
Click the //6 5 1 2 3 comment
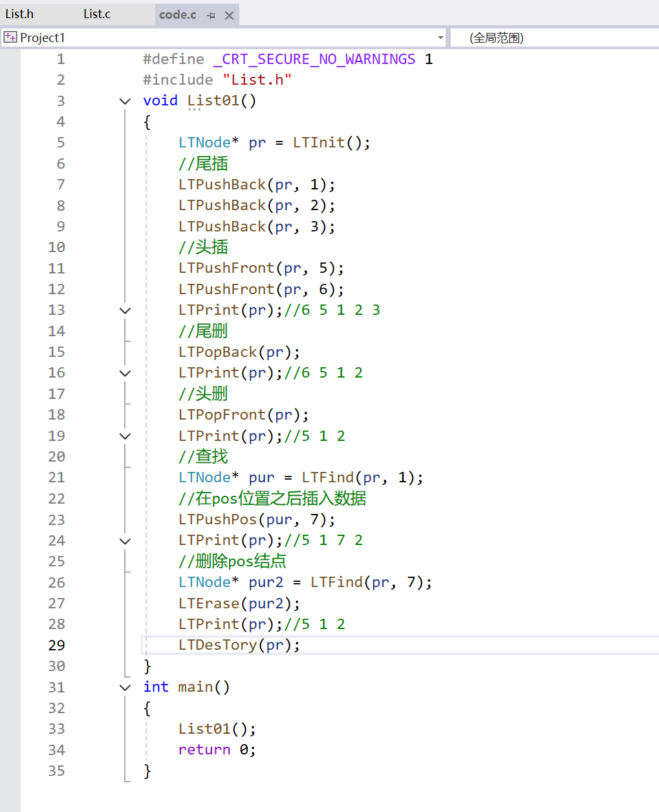click(332, 310)
